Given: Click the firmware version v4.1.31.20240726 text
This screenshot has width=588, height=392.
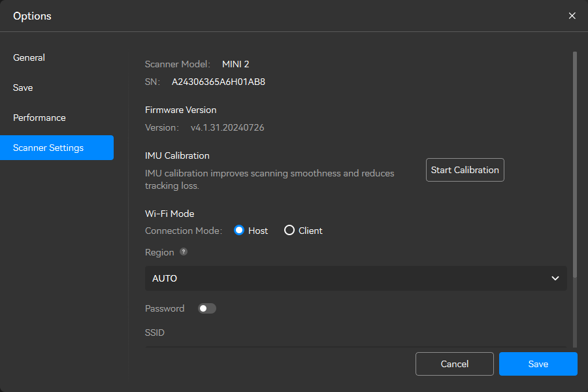Looking at the screenshot, I should click(227, 127).
